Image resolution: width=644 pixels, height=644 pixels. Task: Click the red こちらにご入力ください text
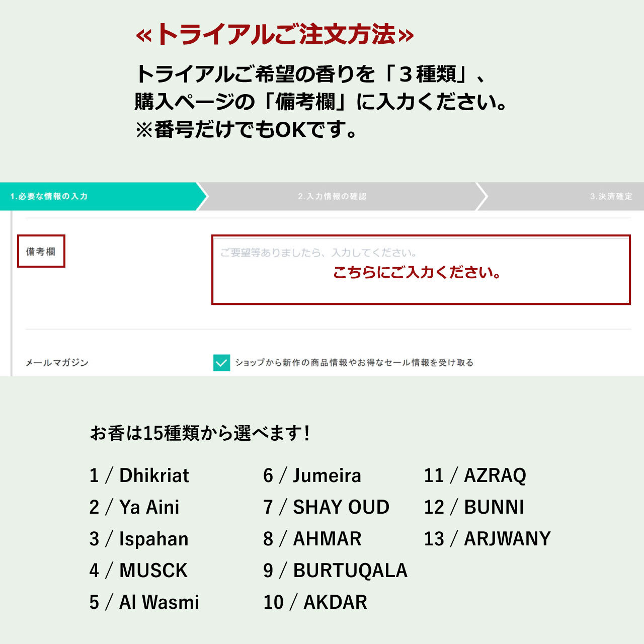417,273
